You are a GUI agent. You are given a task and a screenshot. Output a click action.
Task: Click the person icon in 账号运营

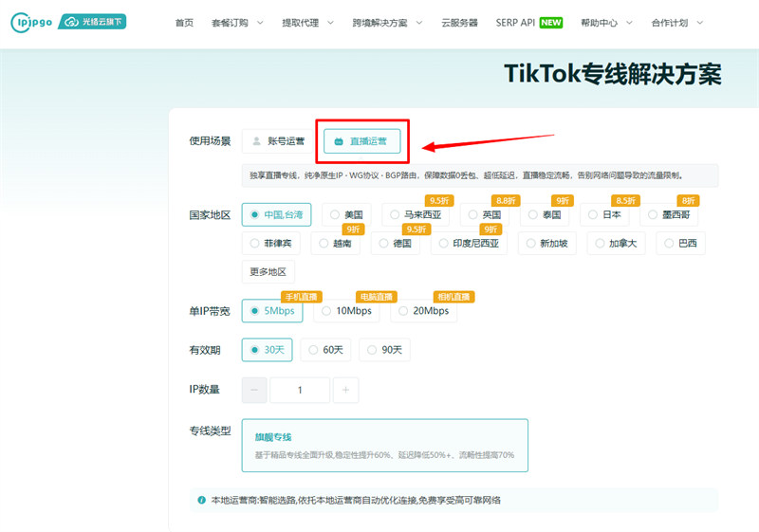click(x=257, y=141)
